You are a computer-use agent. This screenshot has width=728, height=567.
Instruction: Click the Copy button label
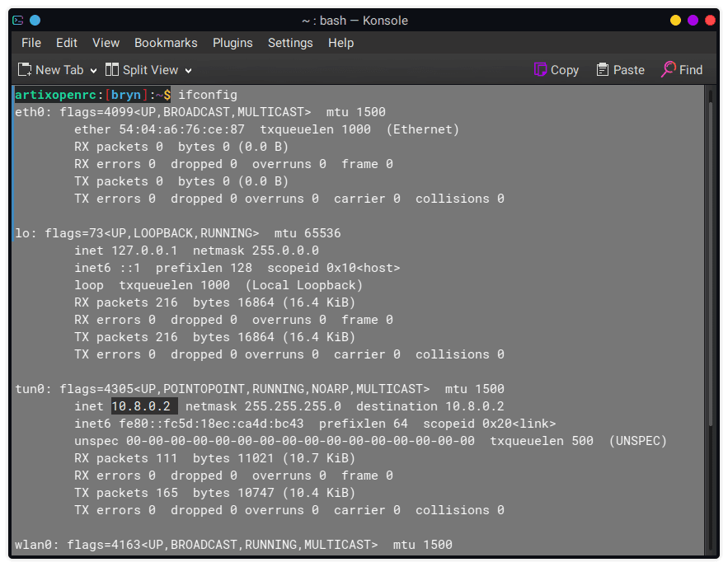(x=565, y=70)
